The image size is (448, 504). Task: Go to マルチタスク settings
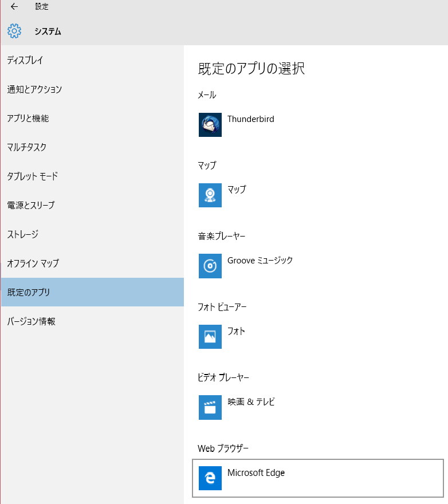(x=92, y=147)
